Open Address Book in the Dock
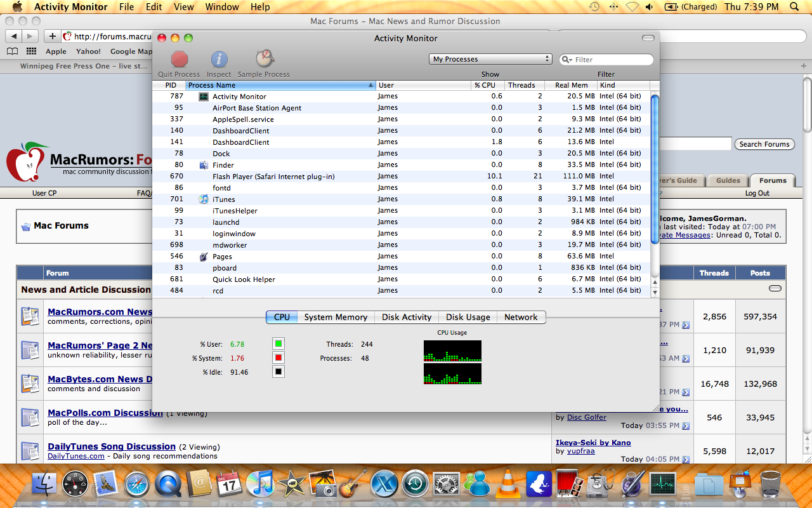The width and height of the screenshot is (812, 508). 199,485
